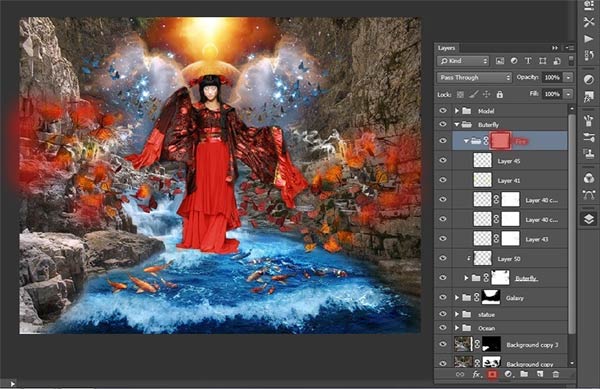Click the new adjustment layer icon
Image resolution: width=600 pixels, height=389 pixels.
click(x=508, y=374)
